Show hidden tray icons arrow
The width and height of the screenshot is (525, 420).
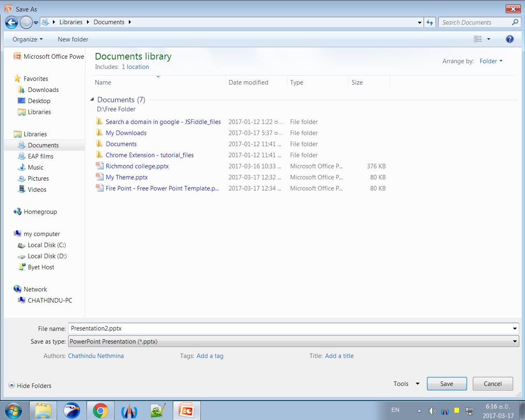click(x=419, y=411)
